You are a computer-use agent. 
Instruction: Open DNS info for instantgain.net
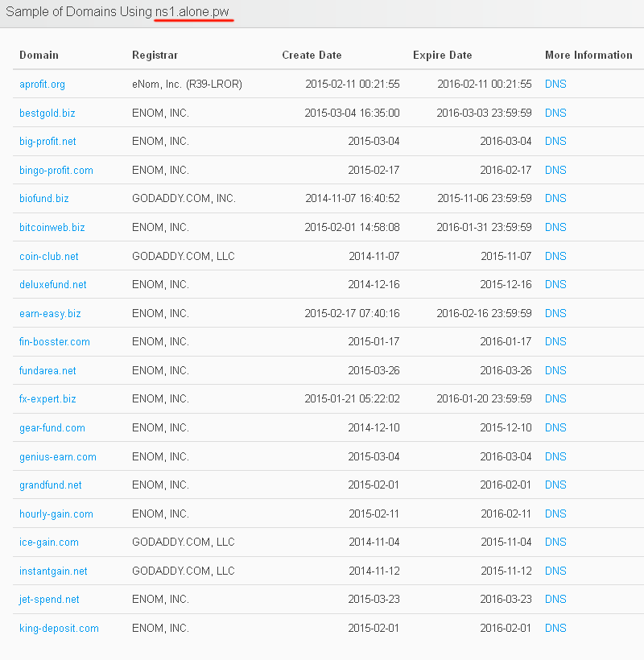point(555,571)
